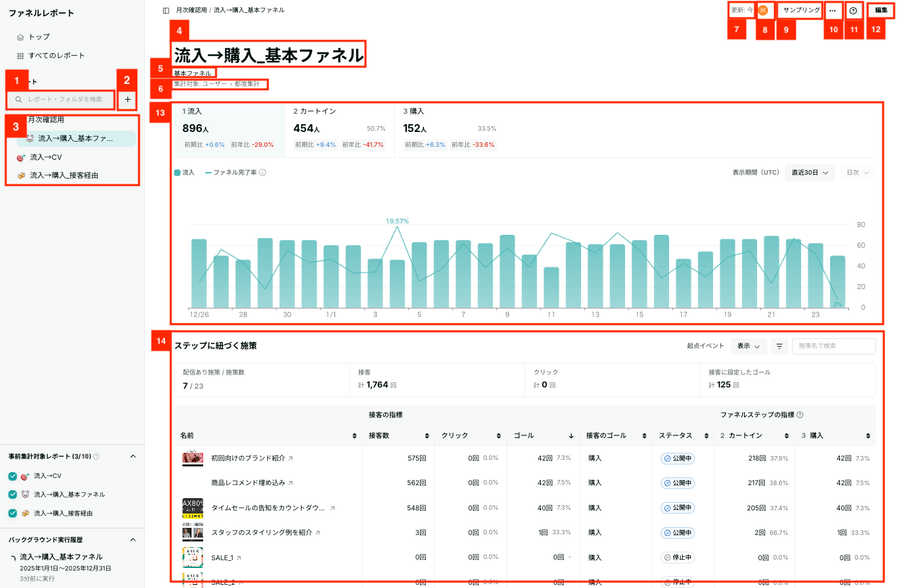Open the 表示 dropdown for 起点イベント
This screenshot has width=902, height=588.
(x=749, y=346)
